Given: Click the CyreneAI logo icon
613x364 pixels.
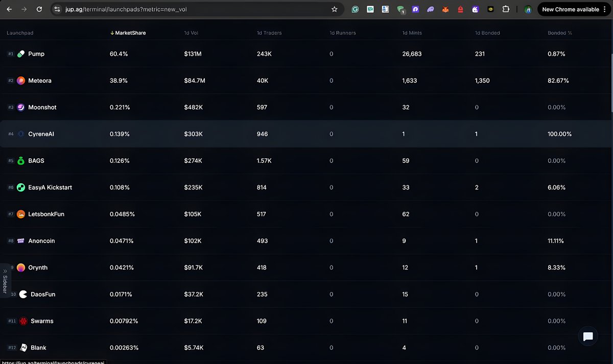Looking at the screenshot, I should pyautogui.click(x=21, y=134).
